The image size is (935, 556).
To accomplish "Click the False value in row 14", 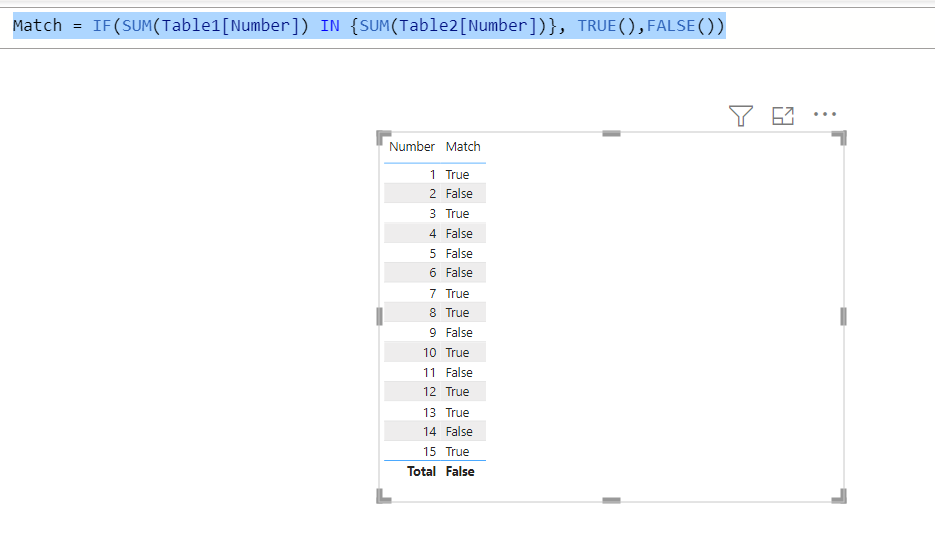I will pyautogui.click(x=459, y=431).
